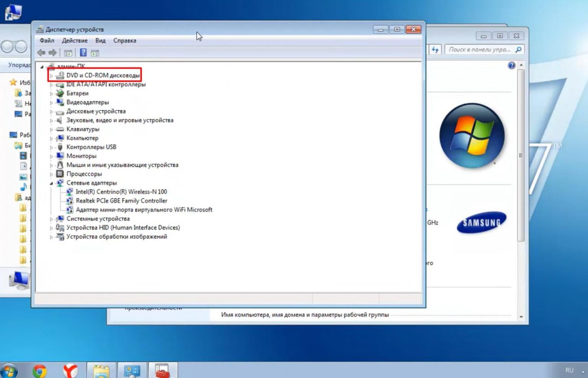
Task: Click the Системные устройства icon
Action: [x=60, y=219]
